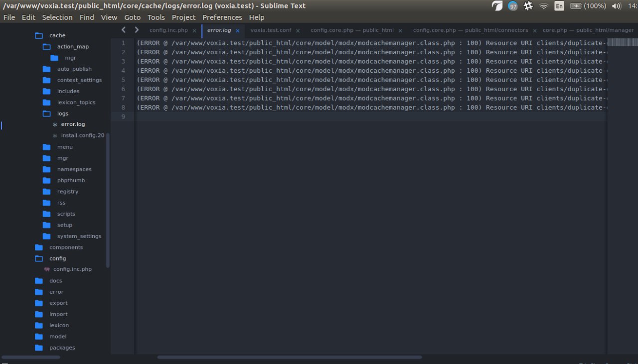The image size is (638, 364).
Task: Expand the packages folder
Action: pos(39,348)
